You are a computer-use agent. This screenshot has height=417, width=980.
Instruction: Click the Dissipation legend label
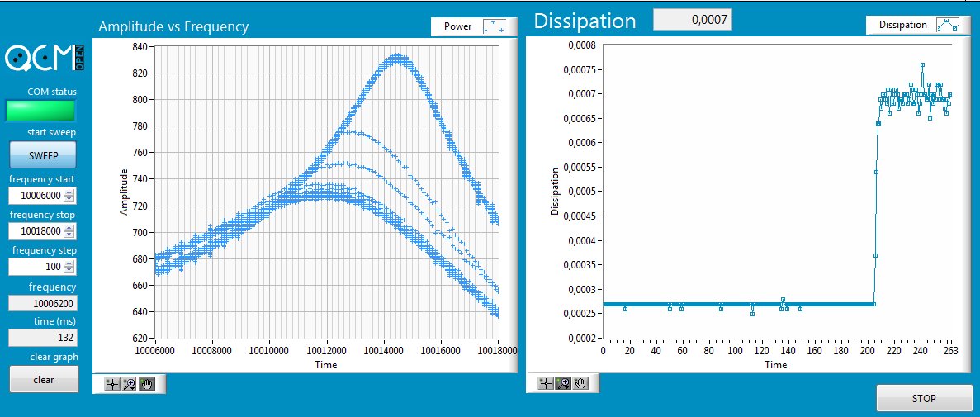click(x=903, y=25)
